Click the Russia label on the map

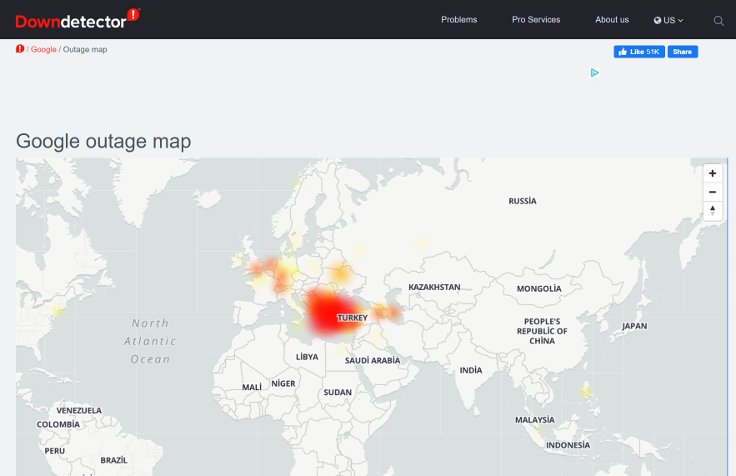[522, 201]
